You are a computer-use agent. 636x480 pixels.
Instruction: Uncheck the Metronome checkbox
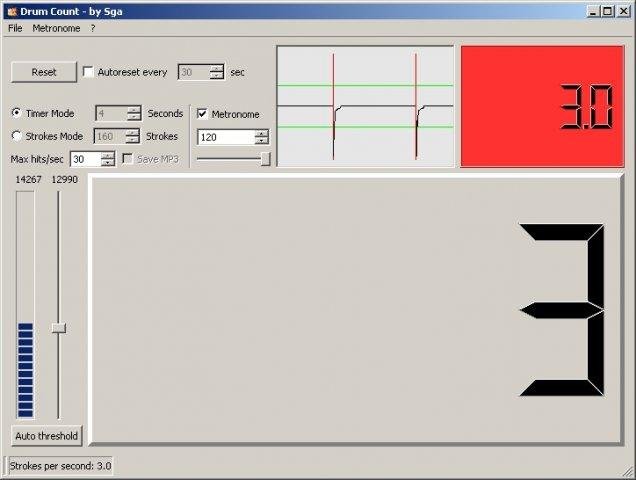(203, 114)
